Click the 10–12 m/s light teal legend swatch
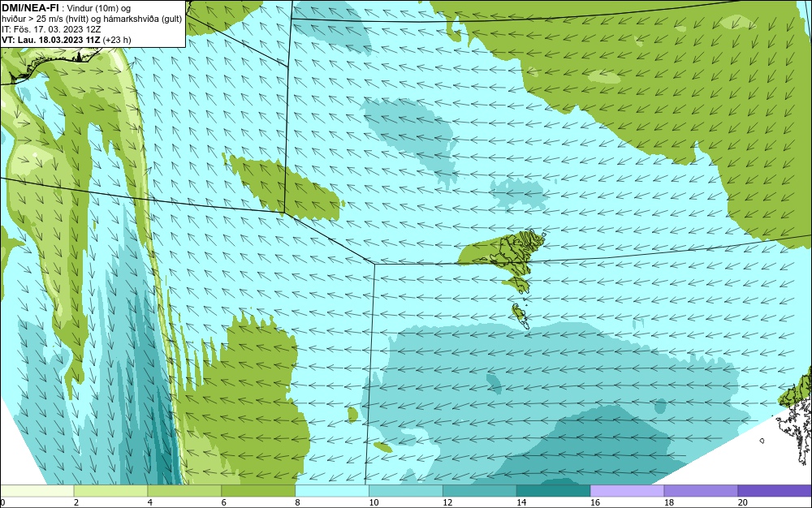Image resolution: width=812 pixels, height=508 pixels. pyautogui.click(x=406, y=490)
